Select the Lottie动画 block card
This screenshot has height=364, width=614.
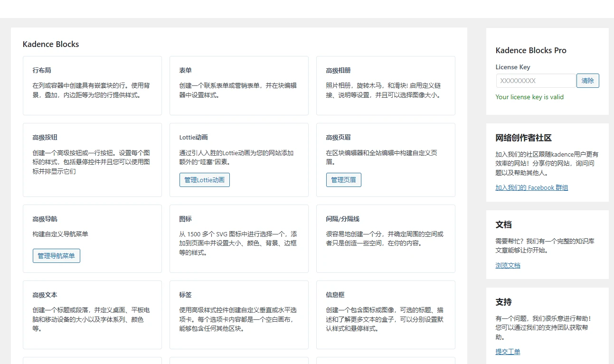pos(239,147)
